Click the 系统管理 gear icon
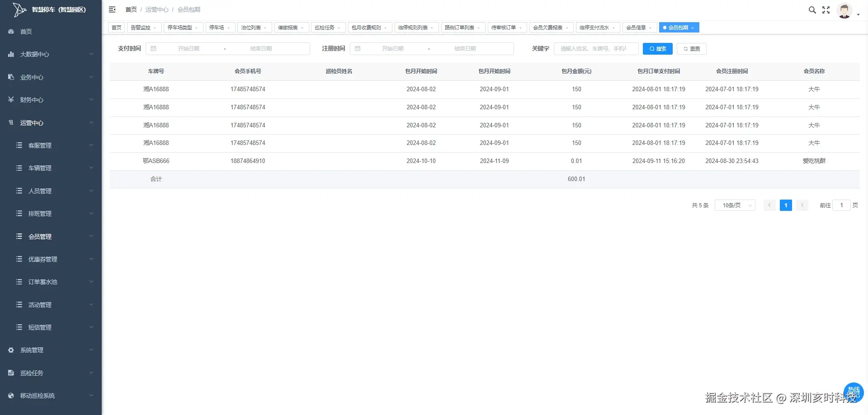The height and width of the screenshot is (415, 868). pyautogui.click(x=11, y=350)
